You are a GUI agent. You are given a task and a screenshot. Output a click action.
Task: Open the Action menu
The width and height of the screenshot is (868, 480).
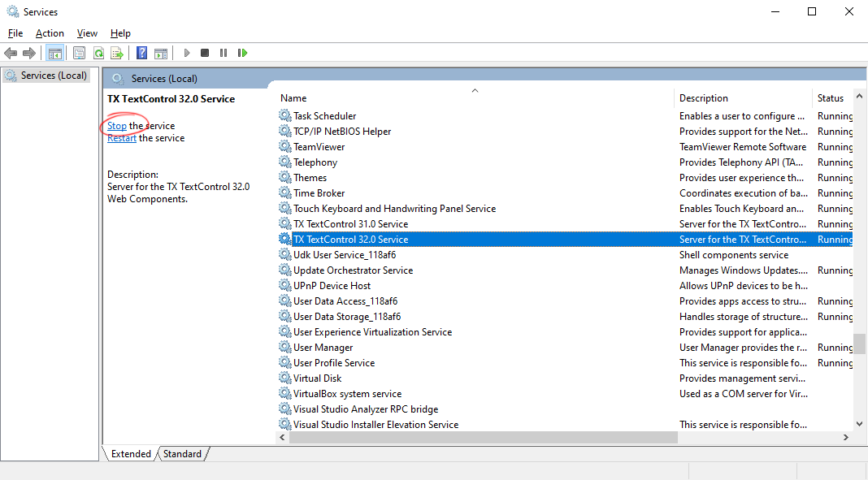point(50,33)
